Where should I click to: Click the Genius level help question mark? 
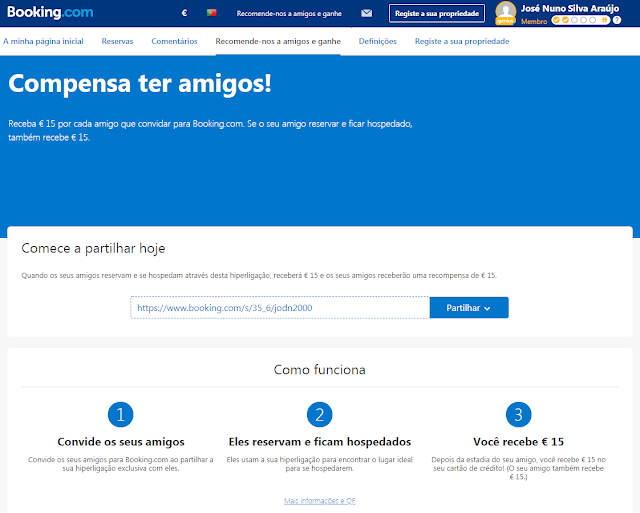point(617,20)
